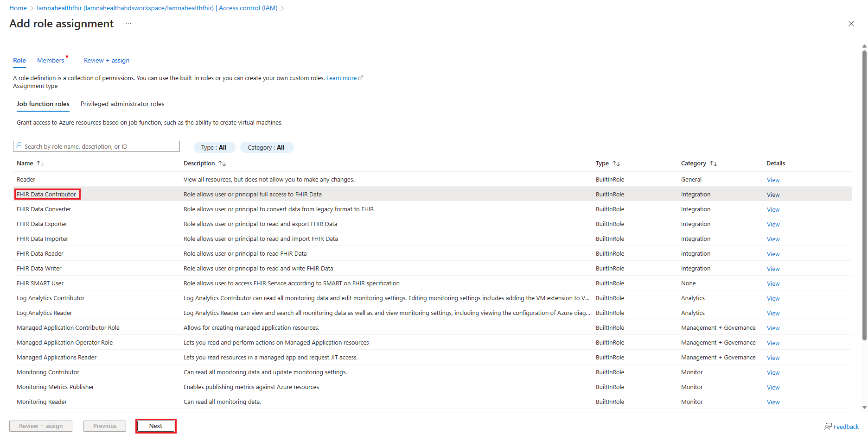Switch to the Members tab
This screenshot has height=434, width=868.
pyautogui.click(x=51, y=61)
